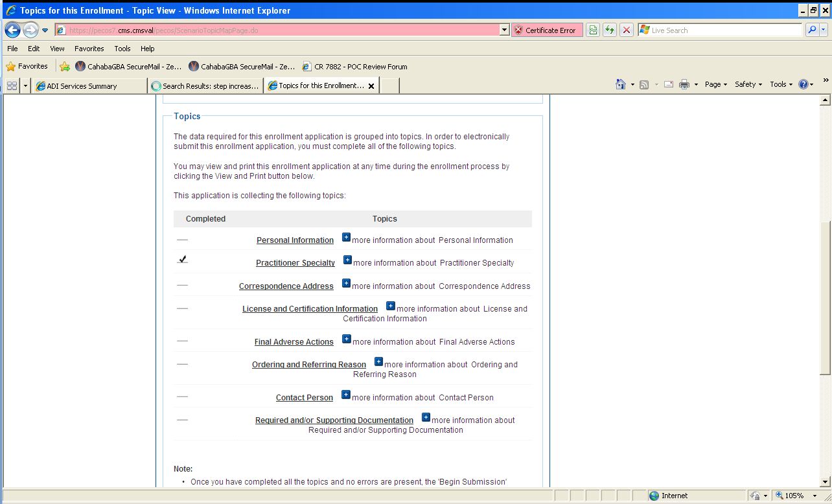Viewport: 832px width, 504px height.
Task: Select the Topics for this Enrollment tab
Action: click(x=317, y=86)
